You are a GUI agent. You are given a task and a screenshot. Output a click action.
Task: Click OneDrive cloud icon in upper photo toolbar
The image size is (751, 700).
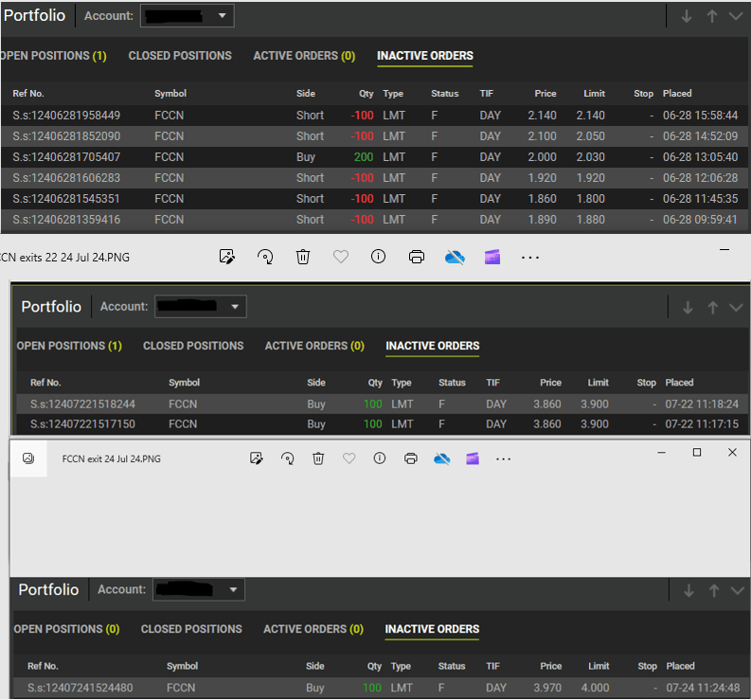click(455, 257)
